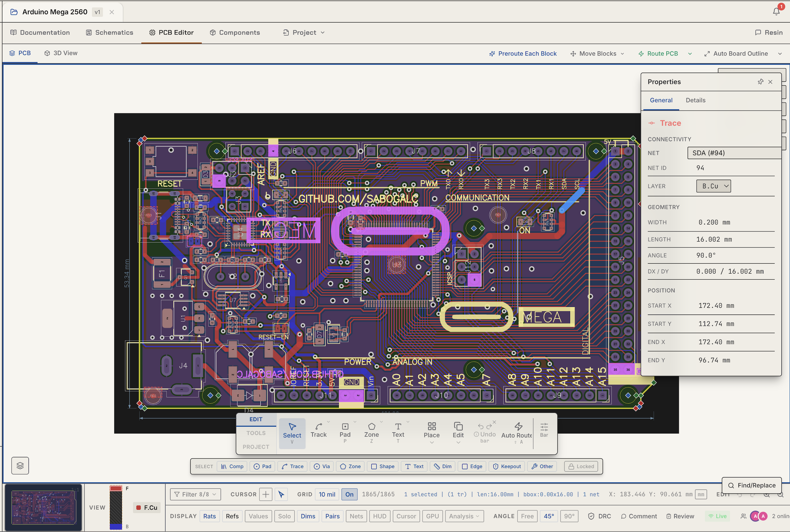Close the Arduino Mega 2560 tab
This screenshot has height=532, width=790.
click(x=112, y=12)
